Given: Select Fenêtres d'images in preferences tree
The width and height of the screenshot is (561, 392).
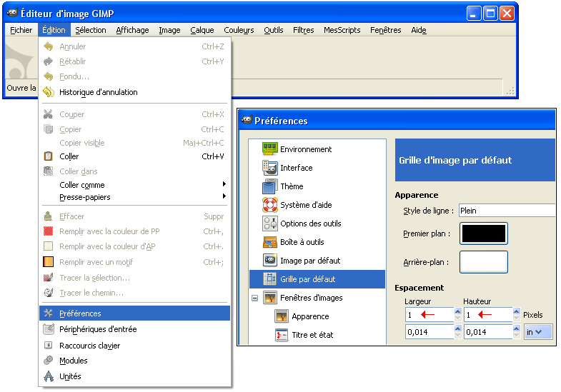Looking at the screenshot, I should pyautogui.click(x=317, y=298).
